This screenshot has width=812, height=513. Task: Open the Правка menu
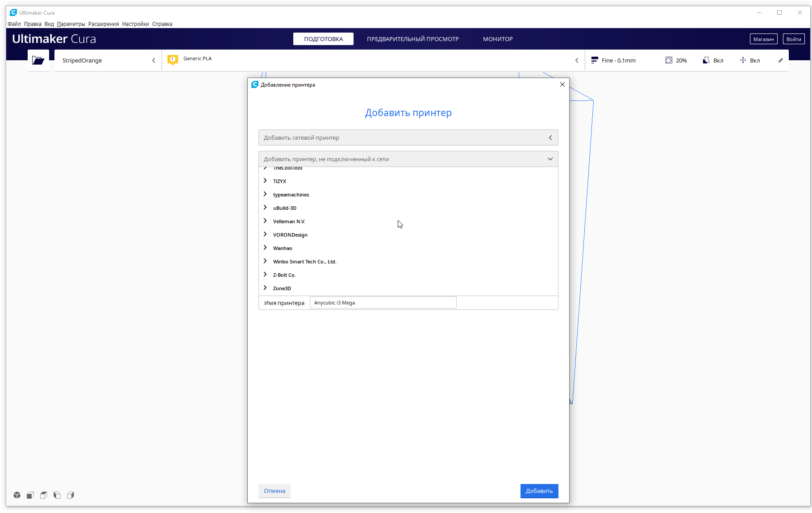click(33, 24)
